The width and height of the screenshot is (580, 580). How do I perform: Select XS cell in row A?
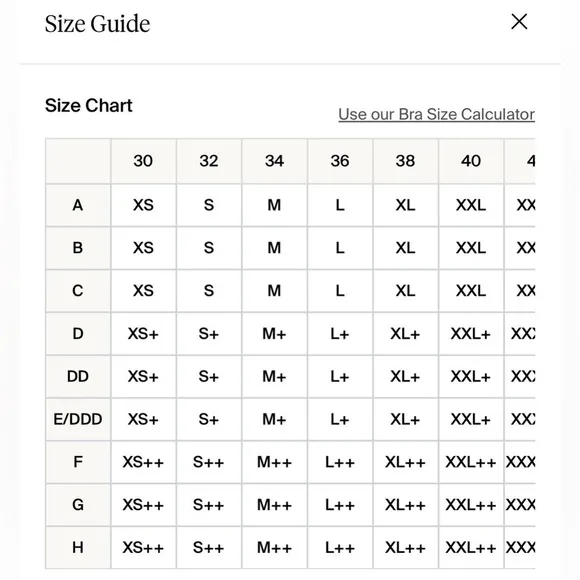(144, 205)
